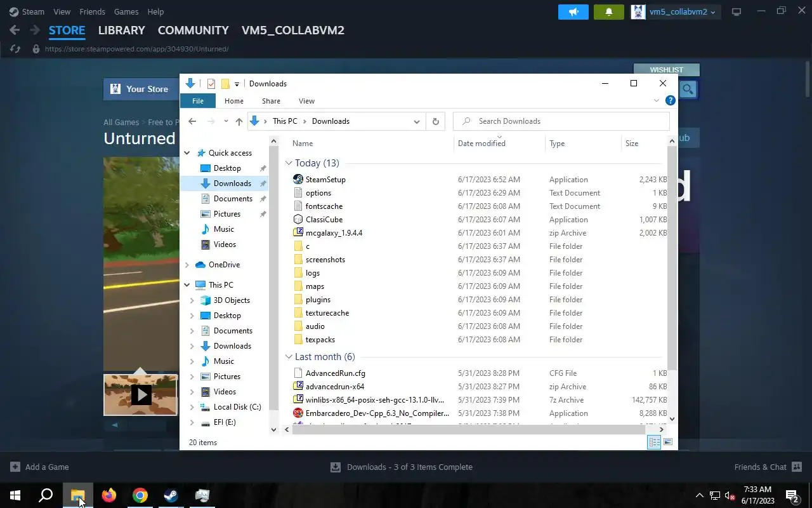Click file list horizontal scrollbar
This screenshot has width=812, height=508.
tap(470, 429)
